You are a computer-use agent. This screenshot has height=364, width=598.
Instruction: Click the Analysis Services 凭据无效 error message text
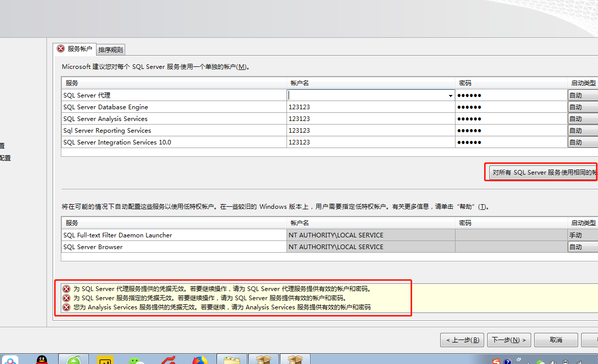[222, 307]
